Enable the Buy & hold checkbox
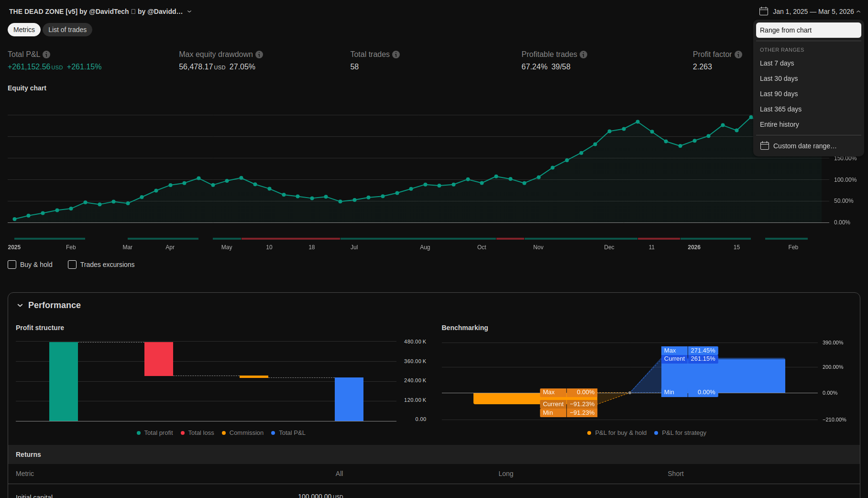 point(12,265)
